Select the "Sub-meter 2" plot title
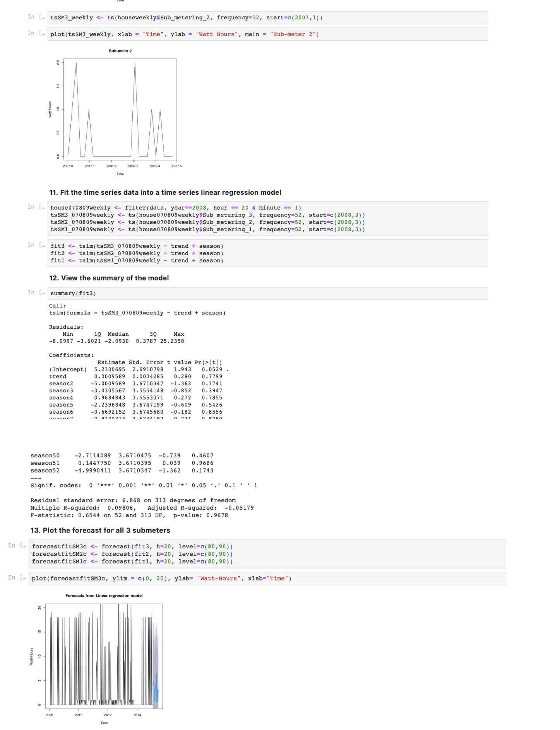Image resolution: width=560 pixels, height=730 pixels. (x=120, y=51)
